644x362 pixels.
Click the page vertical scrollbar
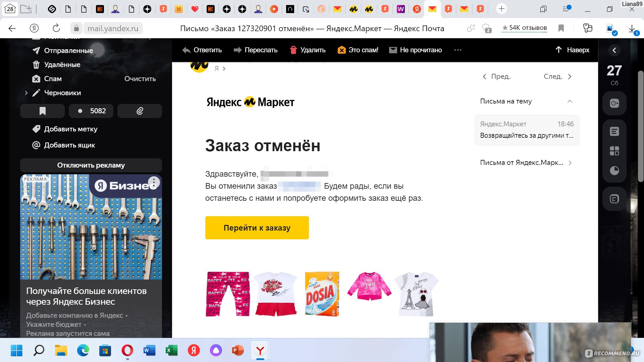(x=640, y=126)
